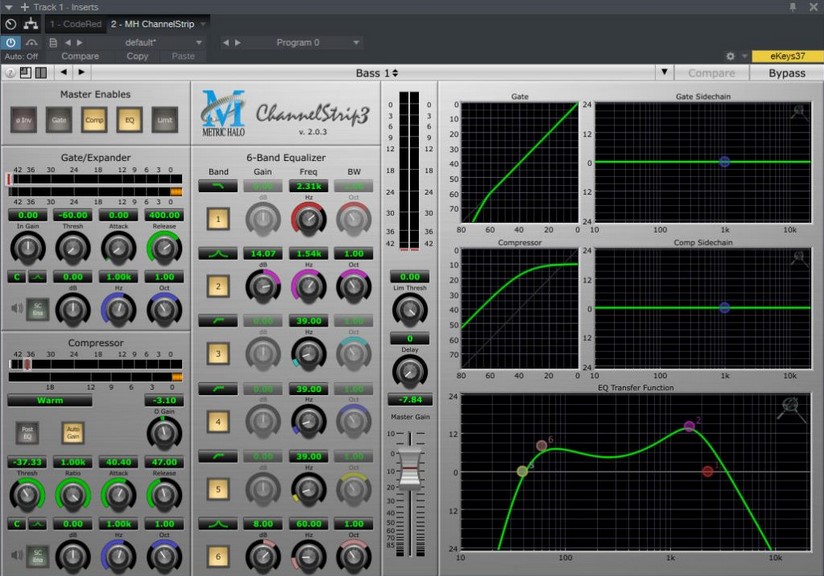The width and height of the screenshot is (824, 576).
Task: Click the Copy button
Action: pos(137,56)
